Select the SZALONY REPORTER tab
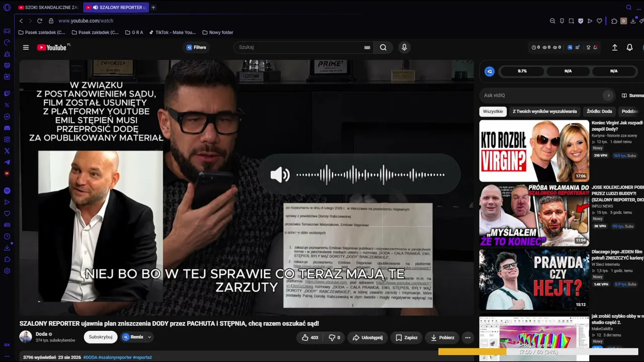 click(x=116, y=8)
